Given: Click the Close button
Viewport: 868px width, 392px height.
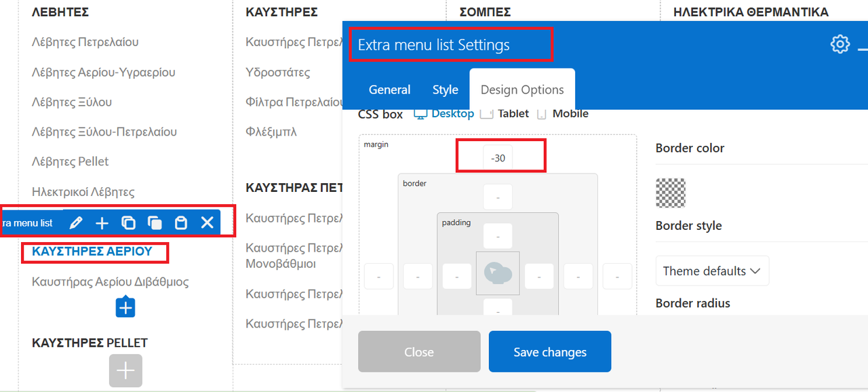Looking at the screenshot, I should [419, 351].
